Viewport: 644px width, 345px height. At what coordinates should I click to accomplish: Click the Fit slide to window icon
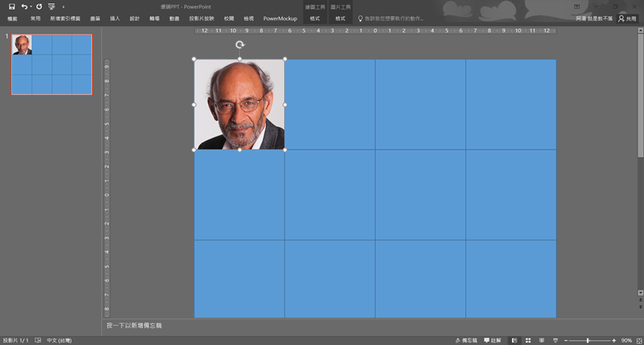tap(638, 340)
